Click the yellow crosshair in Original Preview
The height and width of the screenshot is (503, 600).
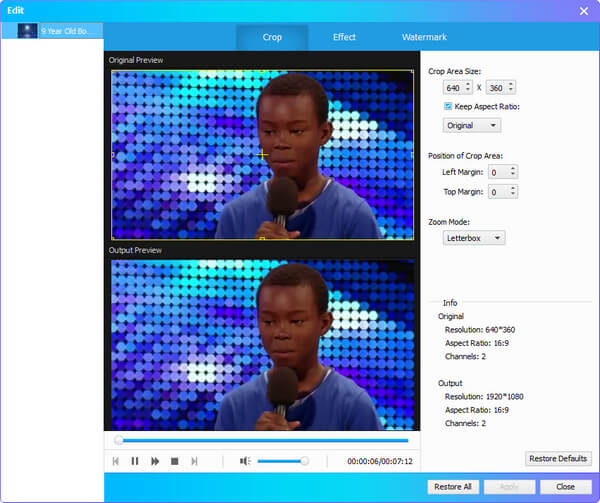[262, 155]
